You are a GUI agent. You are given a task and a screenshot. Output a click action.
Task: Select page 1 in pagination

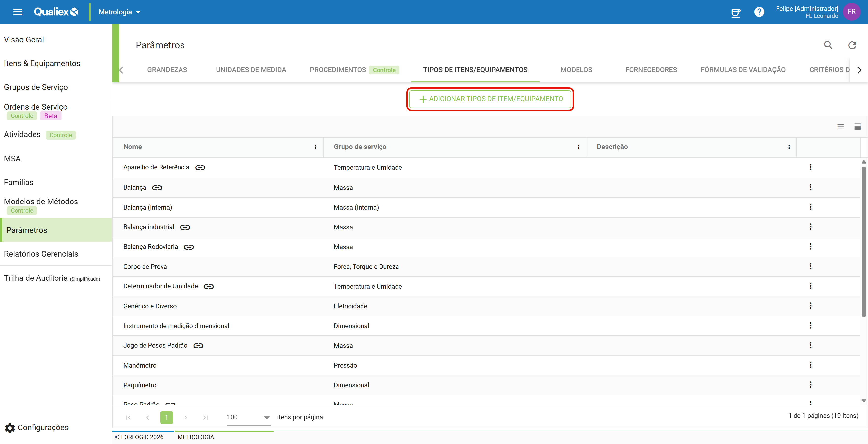[166, 417]
